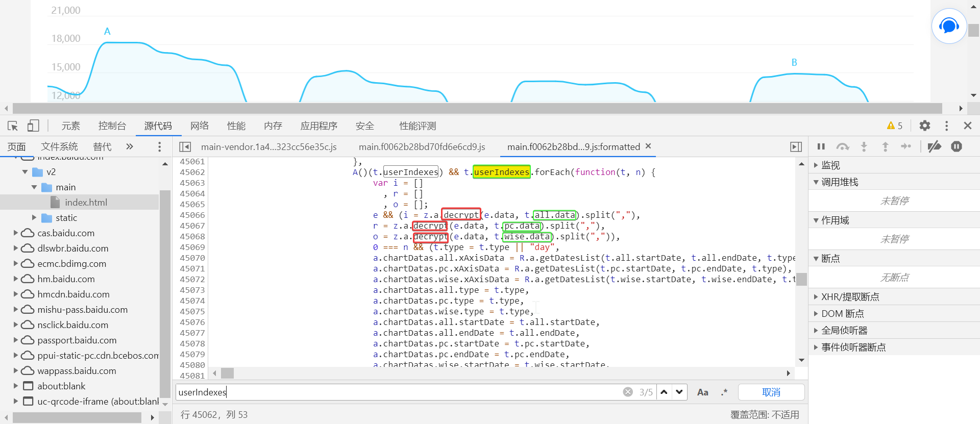Expand dlswbr.baidu.com domain node
The image size is (980, 424).
16,248
